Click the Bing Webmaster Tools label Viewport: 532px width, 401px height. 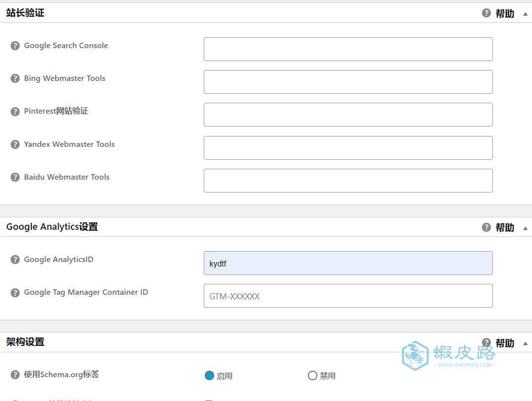[64, 78]
